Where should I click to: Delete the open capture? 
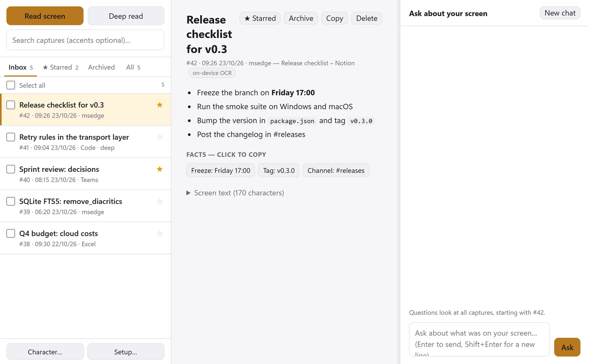[367, 18]
